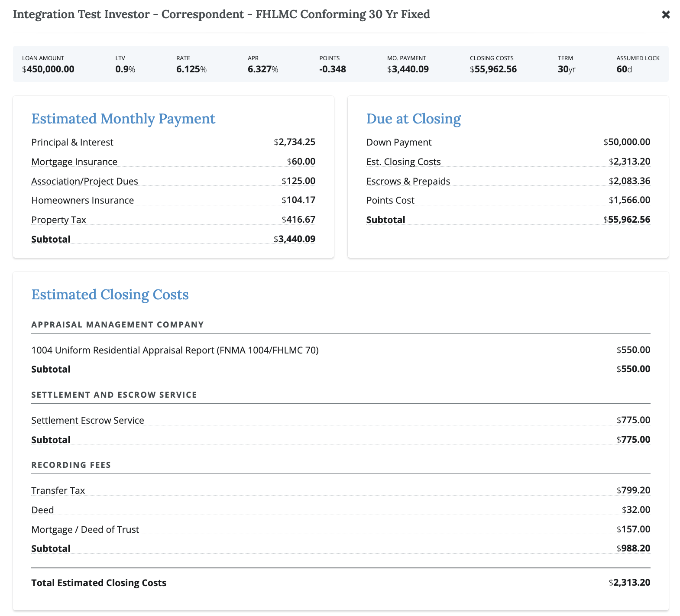
Task: Click the Property Tax $416.67 amount
Action: tap(298, 220)
